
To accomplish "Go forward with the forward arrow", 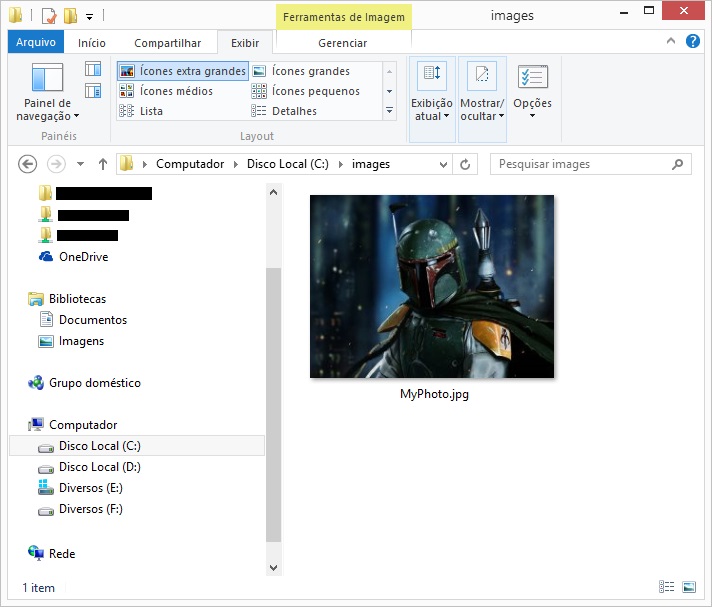I will tap(56, 164).
